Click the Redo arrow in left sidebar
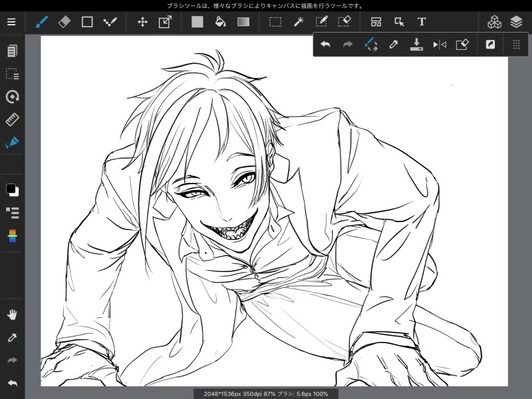 point(12,360)
